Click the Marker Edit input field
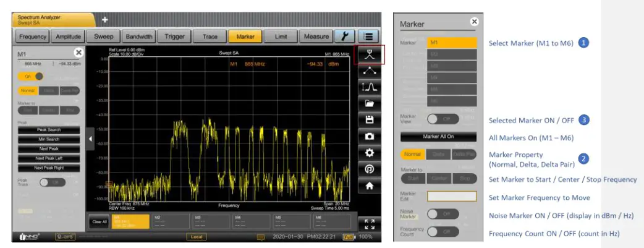 pos(452,196)
